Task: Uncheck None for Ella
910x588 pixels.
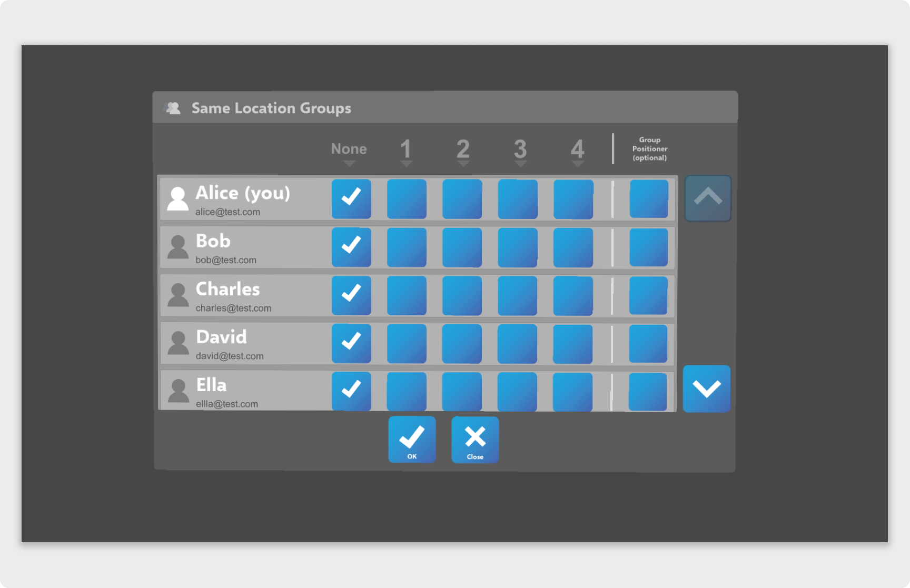Action: (351, 391)
